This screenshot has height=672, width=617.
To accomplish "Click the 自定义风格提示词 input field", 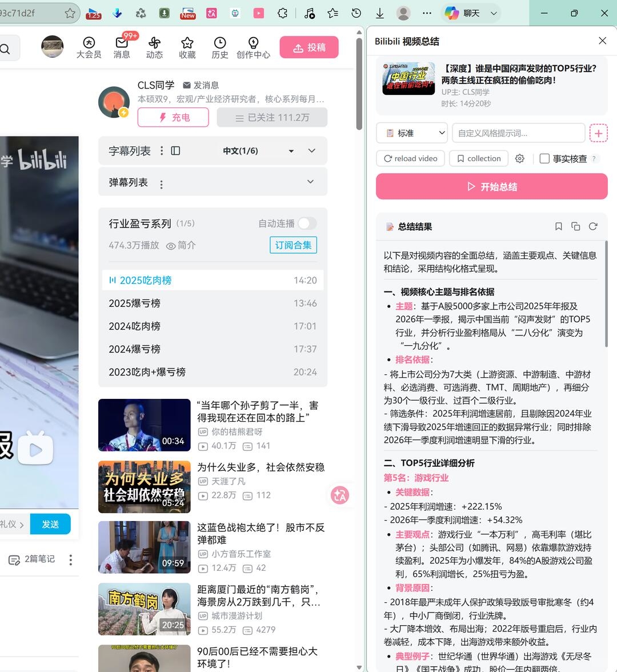I will pos(519,133).
